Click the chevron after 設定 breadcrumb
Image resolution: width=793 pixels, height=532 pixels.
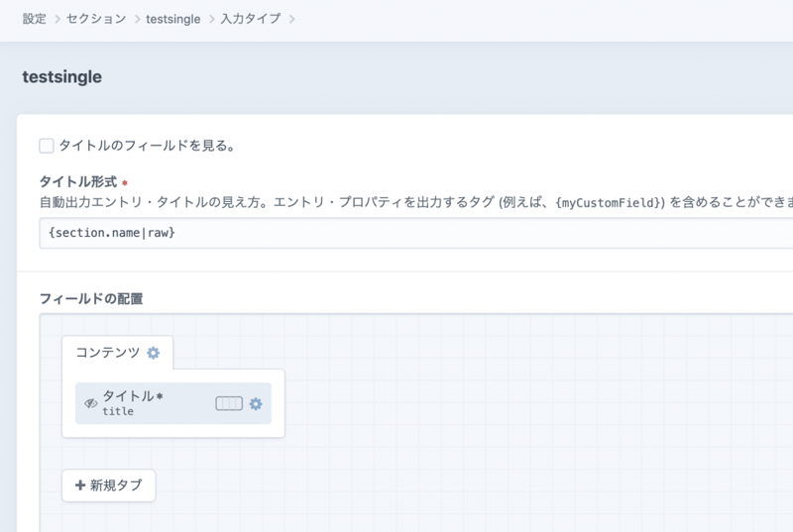56,18
